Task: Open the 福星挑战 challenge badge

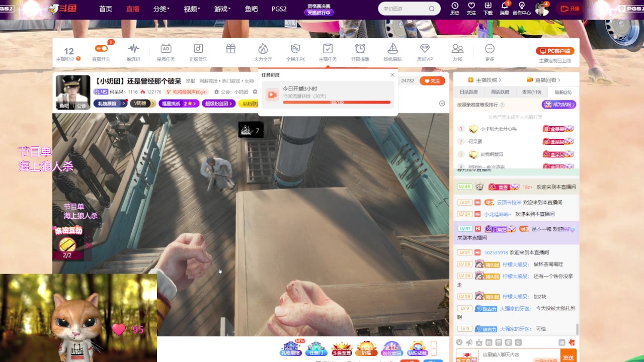Action: pos(178,104)
